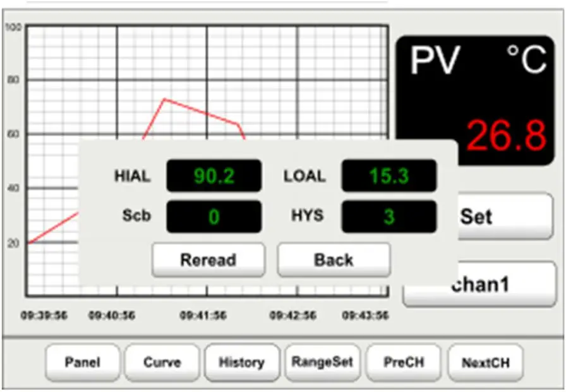Switch to the Curve display

(162, 363)
